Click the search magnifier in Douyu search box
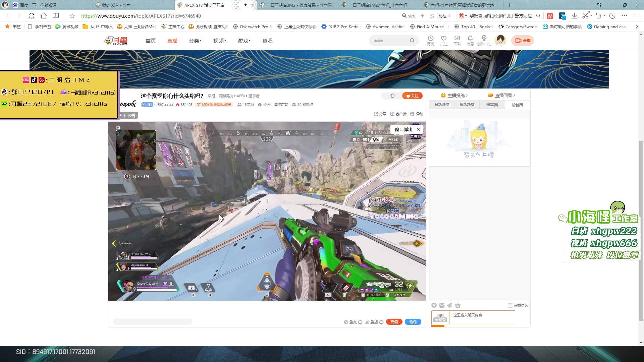The height and width of the screenshot is (362, 644). pos(412,41)
